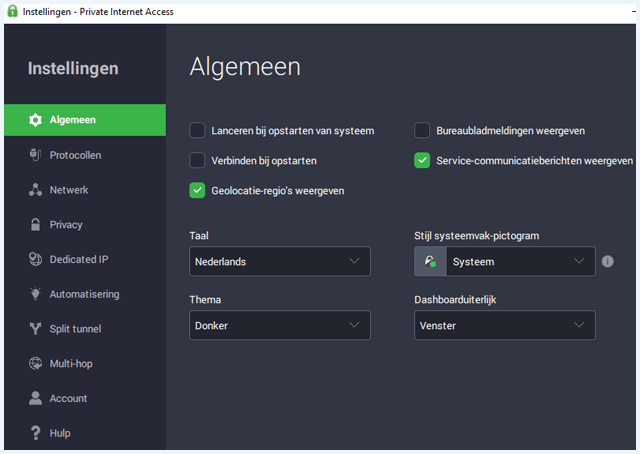Screen dimensions: 640x454
Task: Click the padlock icon beside Privacy
Action: [x=36, y=225]
